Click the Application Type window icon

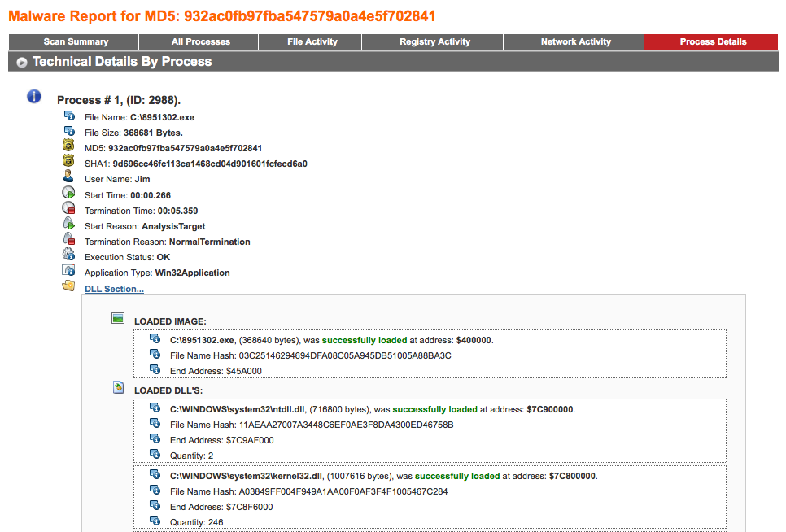(69, 271)
